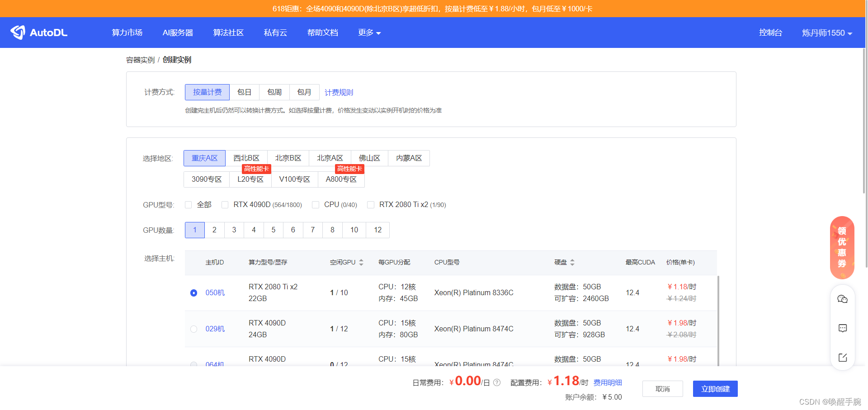Image resolution: width=868 pixels, height=410 pixels.
Task: Click the 价格(单卡) column header
Action: 680,262
